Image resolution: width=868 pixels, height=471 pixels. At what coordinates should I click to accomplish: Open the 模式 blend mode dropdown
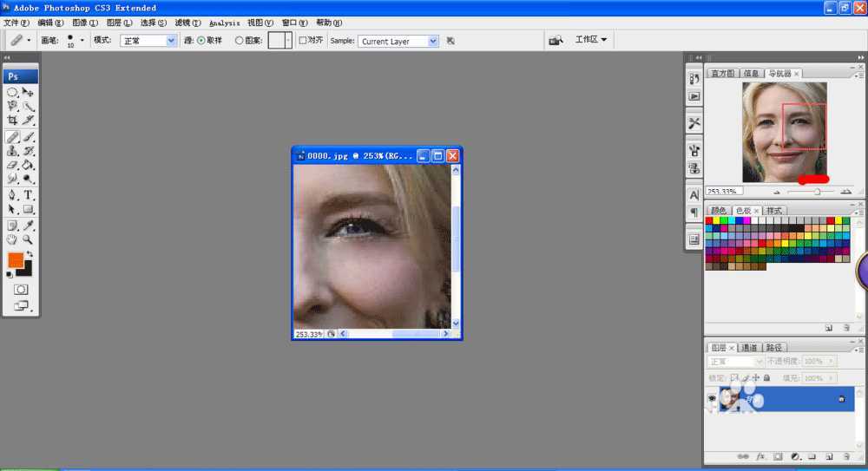click(148, 41)
